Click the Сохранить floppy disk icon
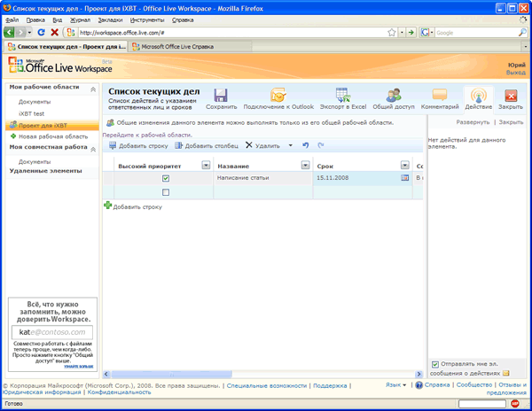Screen dimensions: 532x411 [x=221, y=95]
